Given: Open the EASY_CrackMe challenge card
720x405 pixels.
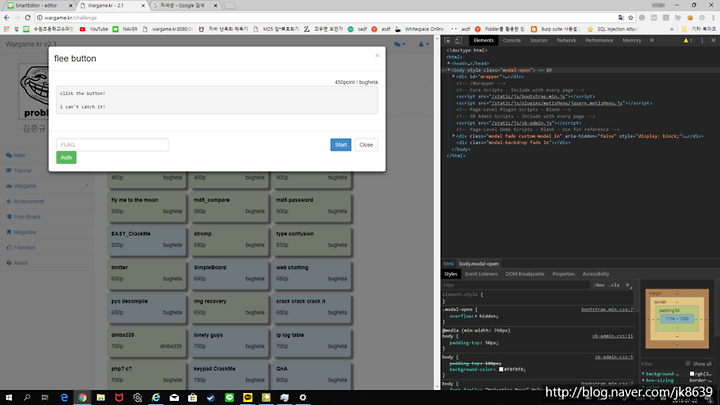Looking at the screenshot, I should coord(146,239).
